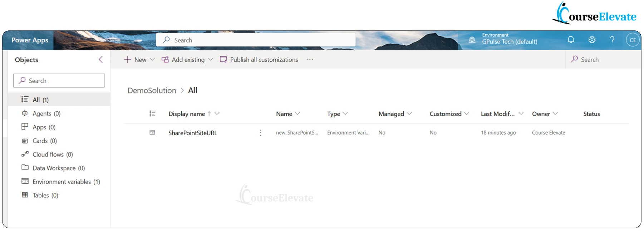Open SharePointSiteURL row
Viewport: 644px width, 233px height.
click(x=193, y=133)
